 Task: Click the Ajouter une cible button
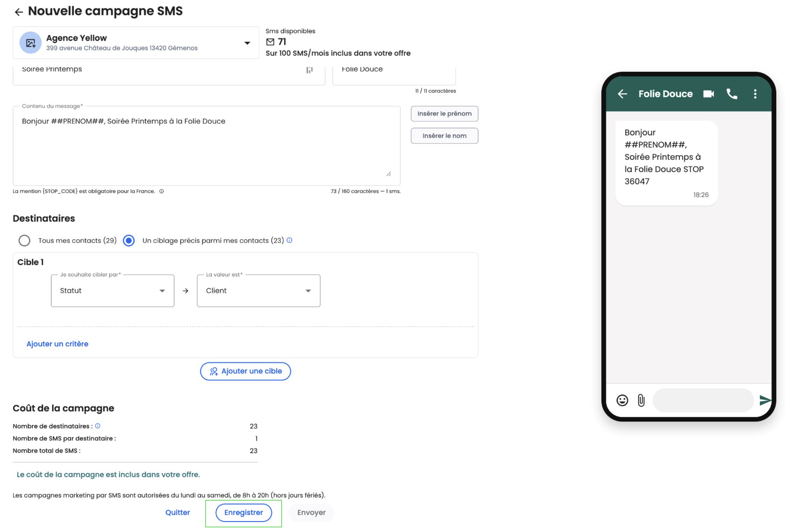click(x=245, y=371)
